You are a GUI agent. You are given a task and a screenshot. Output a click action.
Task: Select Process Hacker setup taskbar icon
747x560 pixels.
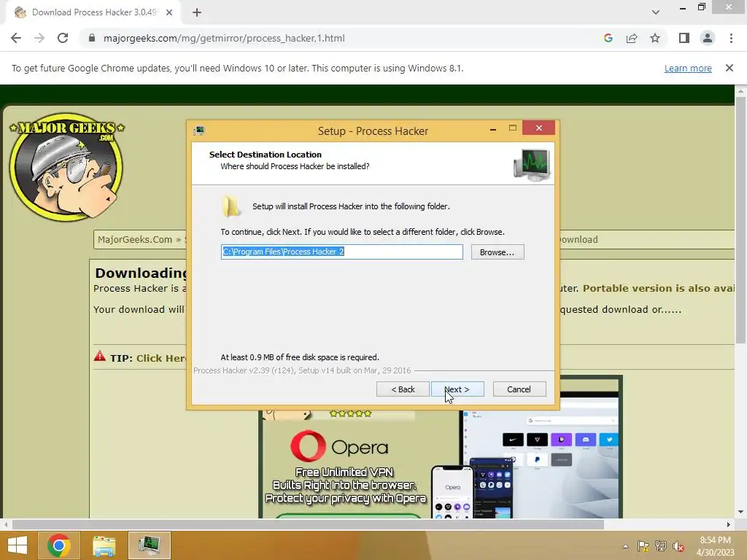[149, 545]
